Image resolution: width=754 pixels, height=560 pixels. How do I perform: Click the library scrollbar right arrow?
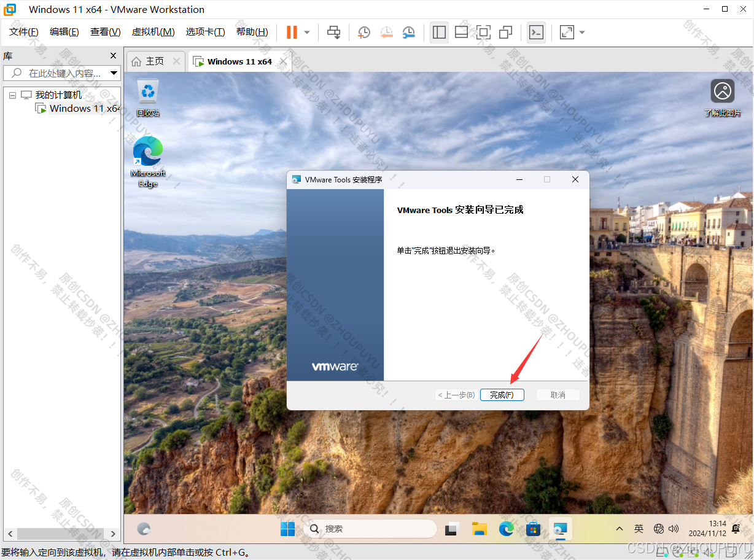coord(113,534)
